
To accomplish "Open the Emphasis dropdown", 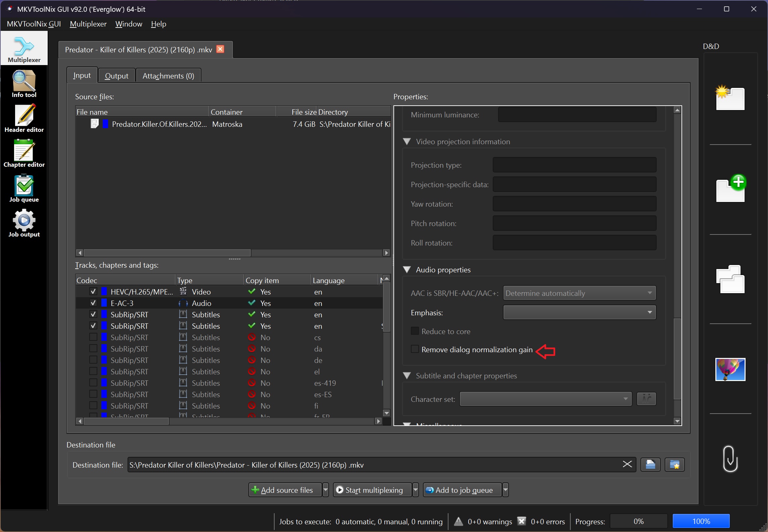I will click(x=579, y=312).
